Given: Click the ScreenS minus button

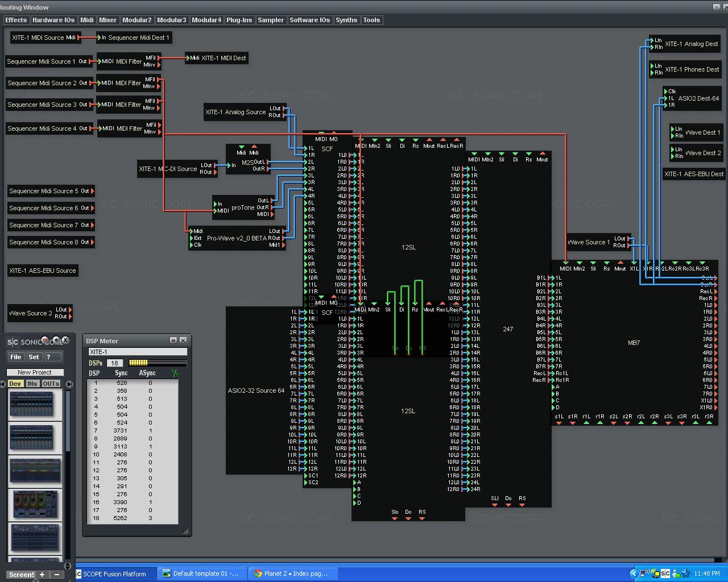Looking at the screenshot, I should [x=56, y=575].
